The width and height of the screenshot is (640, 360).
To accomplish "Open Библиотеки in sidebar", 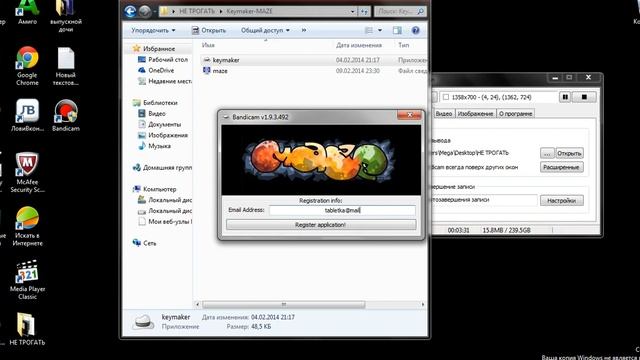I will click(x=160, y=103).
